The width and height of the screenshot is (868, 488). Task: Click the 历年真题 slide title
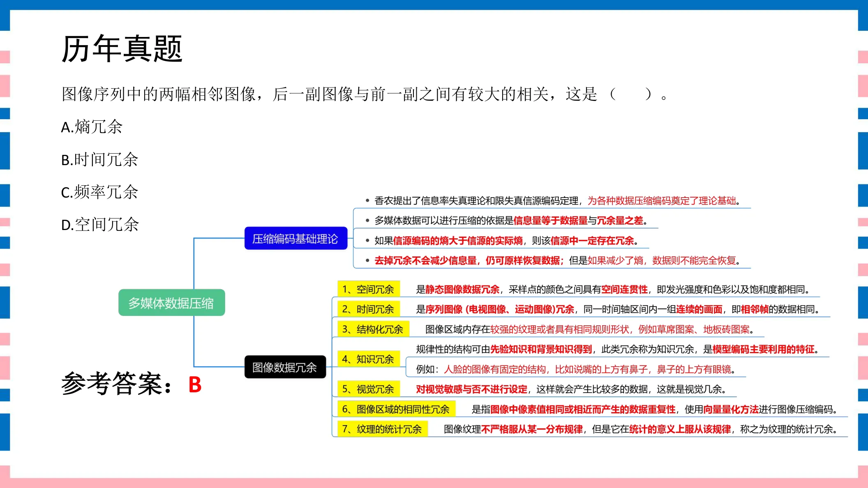coord(122,48)
